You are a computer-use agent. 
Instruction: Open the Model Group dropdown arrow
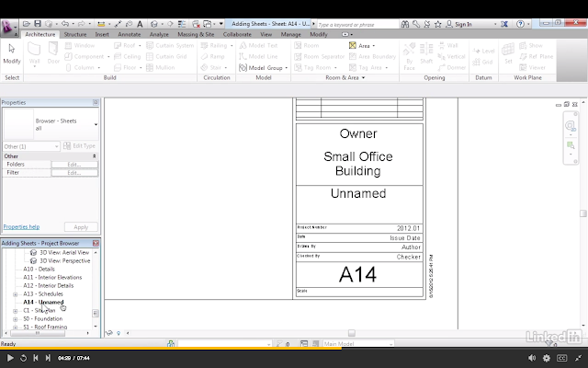click(286, 68)
